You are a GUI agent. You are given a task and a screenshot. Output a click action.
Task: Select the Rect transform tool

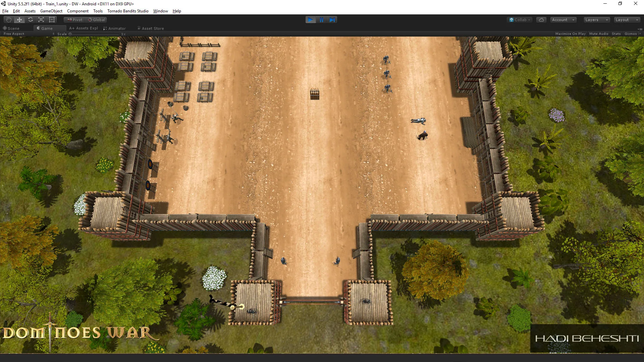pyautogui.click(x=52, y=20)
